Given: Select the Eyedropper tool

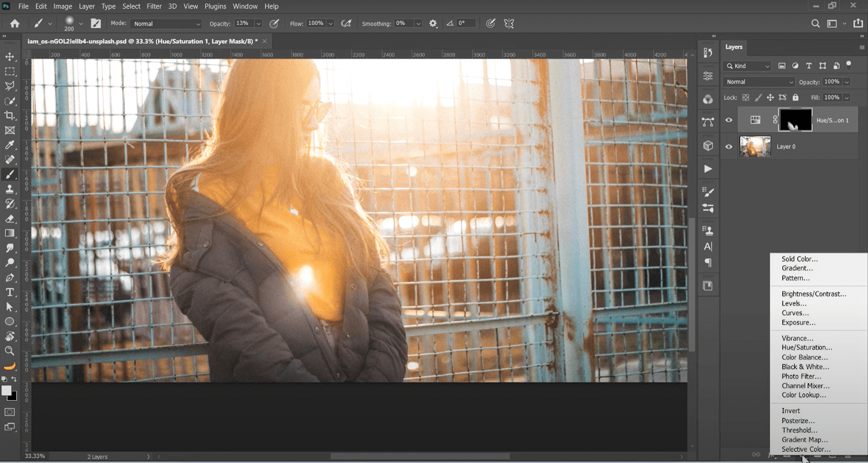Looking at the screenshot, I should pyautogui.click(x=10, y=145).
